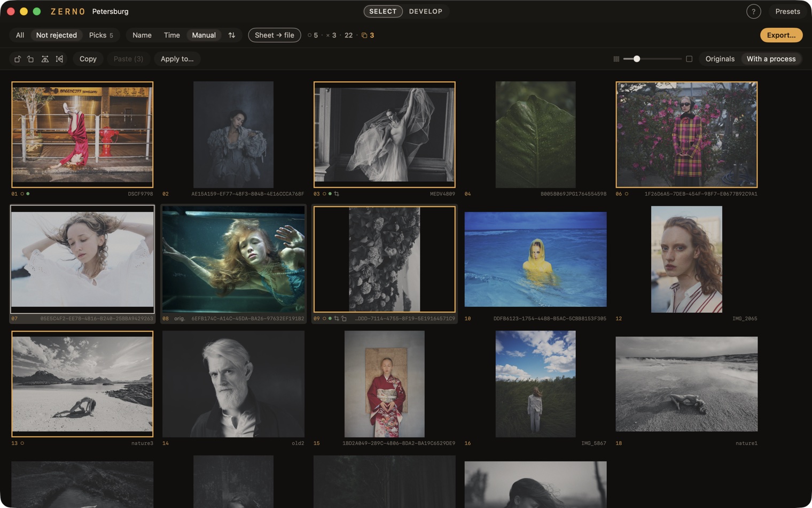Toggle pick circle under photo 13
This screenshot has height=508, width=812.
coord(22,443)
